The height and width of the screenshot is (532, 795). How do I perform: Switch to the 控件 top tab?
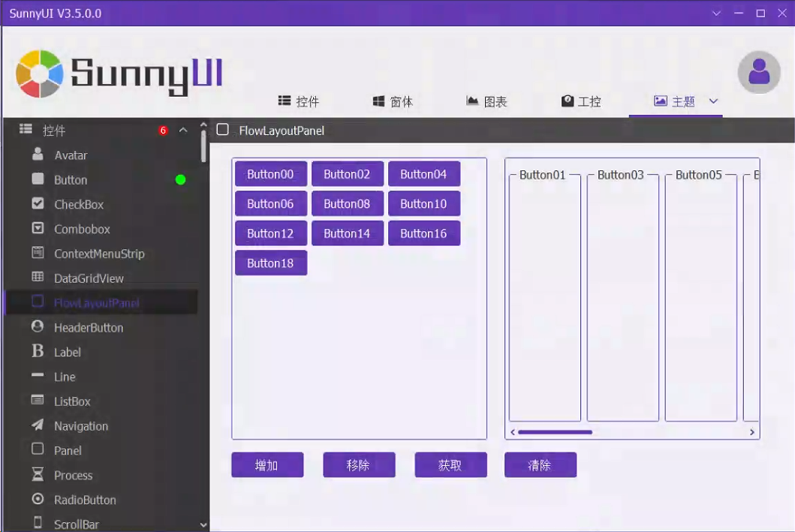[x=299, y=101]
